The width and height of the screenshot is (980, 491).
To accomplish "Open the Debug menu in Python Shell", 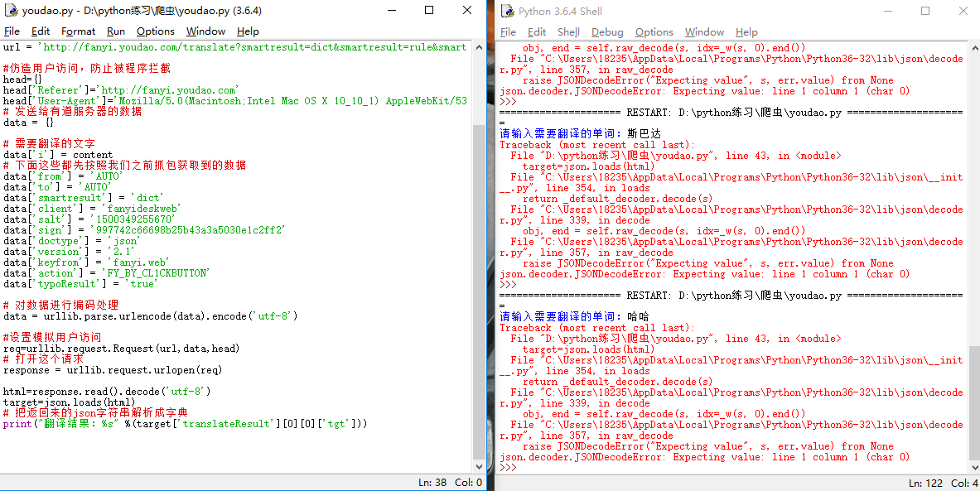I will (607, 32).
